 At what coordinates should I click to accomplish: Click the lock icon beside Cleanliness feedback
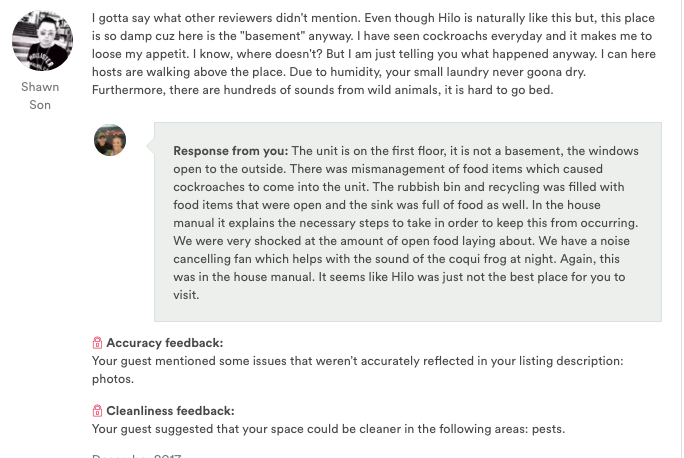click(97, 411)
